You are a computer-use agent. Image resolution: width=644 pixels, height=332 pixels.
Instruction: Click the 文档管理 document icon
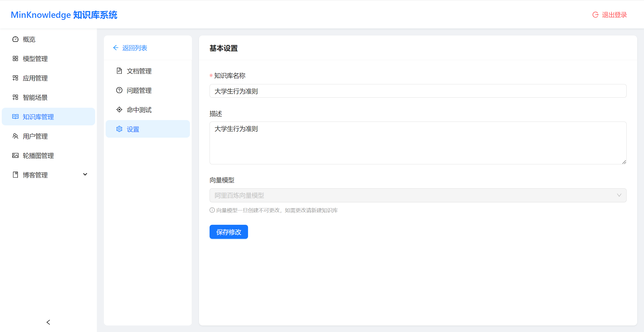pos(119,71)
